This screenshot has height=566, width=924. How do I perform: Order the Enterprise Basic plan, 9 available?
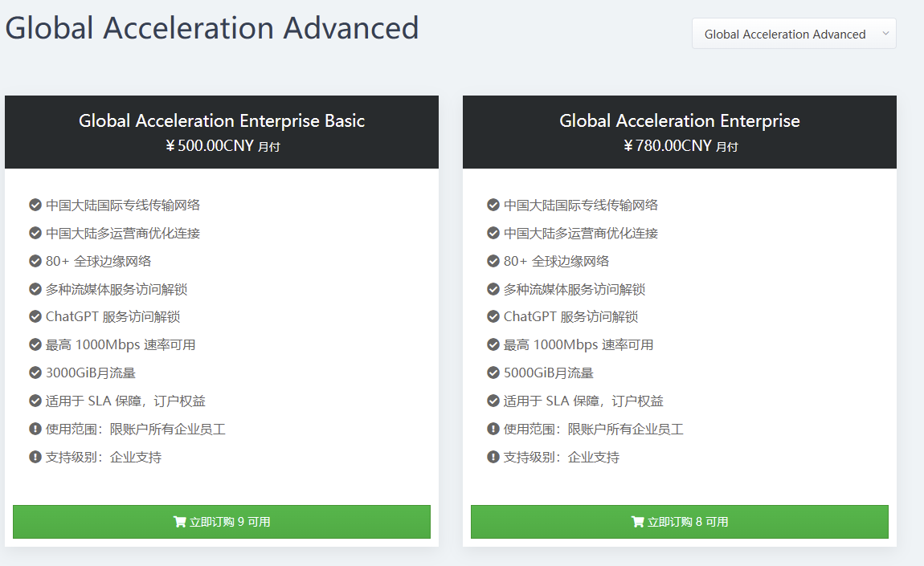coord(222,522)
